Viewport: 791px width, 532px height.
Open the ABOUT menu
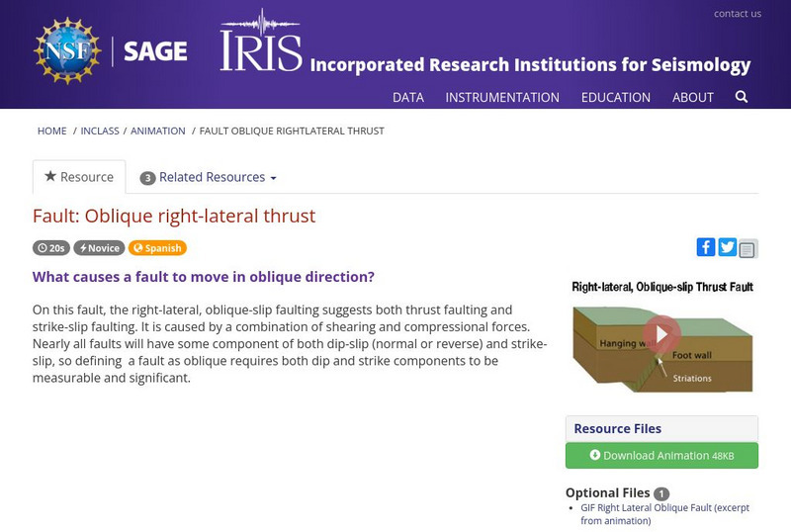(693, 98)
